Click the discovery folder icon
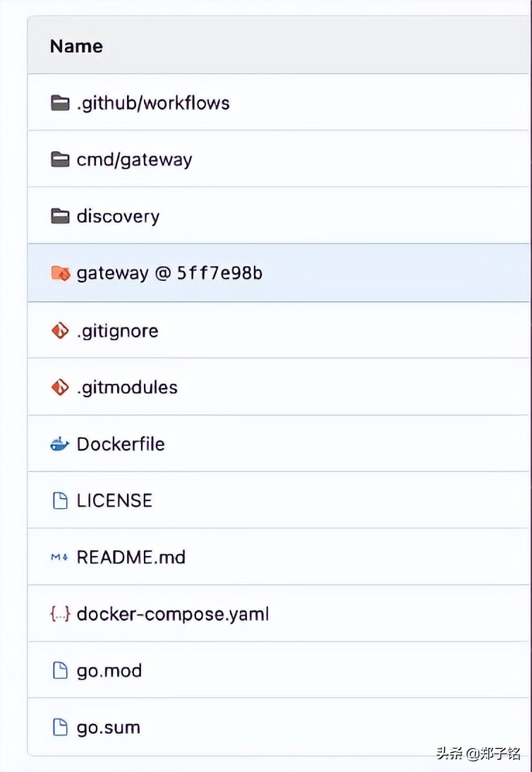The image size is (532, 772). [60, 216]
